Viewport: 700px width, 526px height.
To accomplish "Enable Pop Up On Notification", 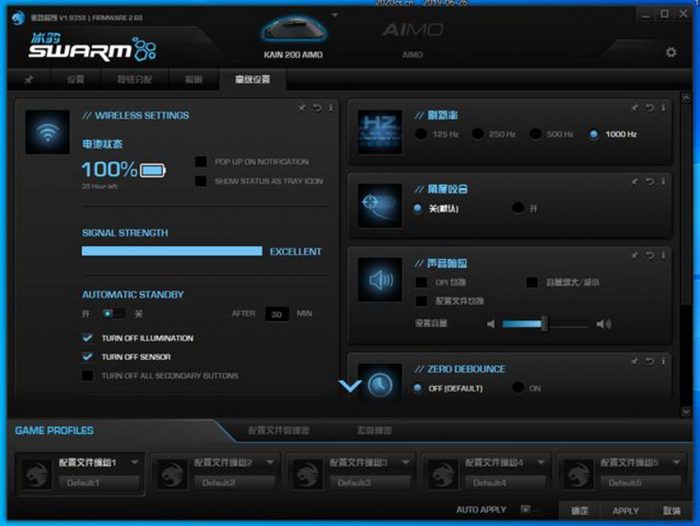I will (x=201, y=162).
